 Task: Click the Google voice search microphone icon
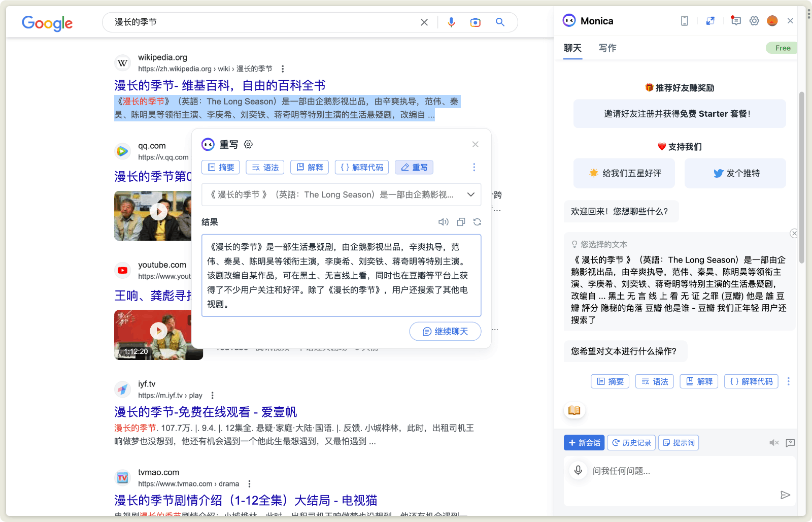(x=451, y=22)
